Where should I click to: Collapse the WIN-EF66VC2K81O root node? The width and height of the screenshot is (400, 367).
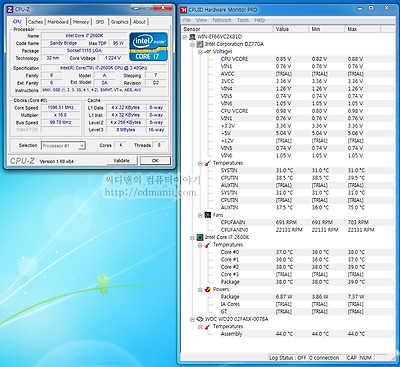click(185, 37)
